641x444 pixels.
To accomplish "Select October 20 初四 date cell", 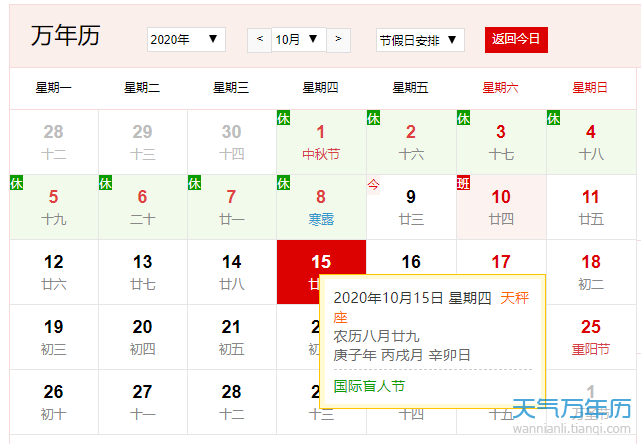I will tap(143, 337).
